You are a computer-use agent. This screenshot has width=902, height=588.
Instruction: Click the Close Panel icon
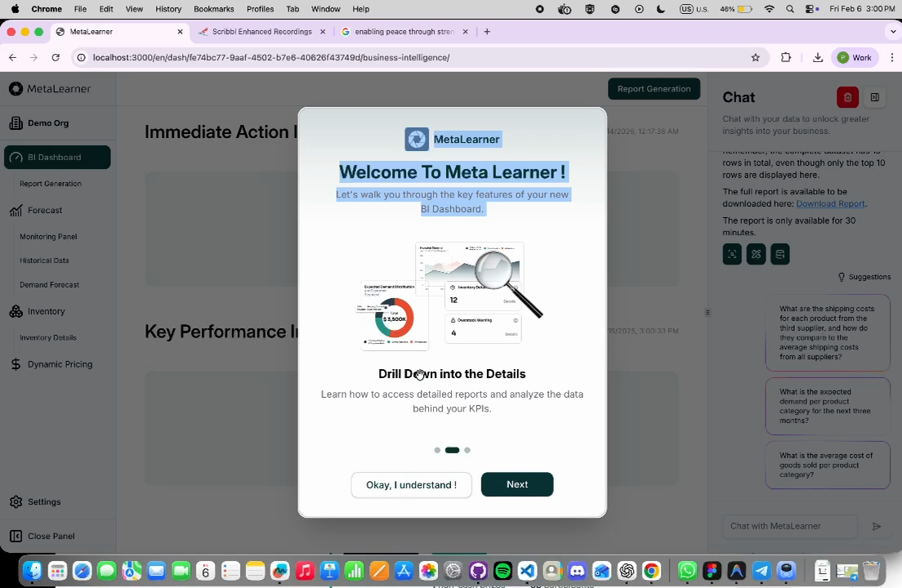tap(16, 536)
